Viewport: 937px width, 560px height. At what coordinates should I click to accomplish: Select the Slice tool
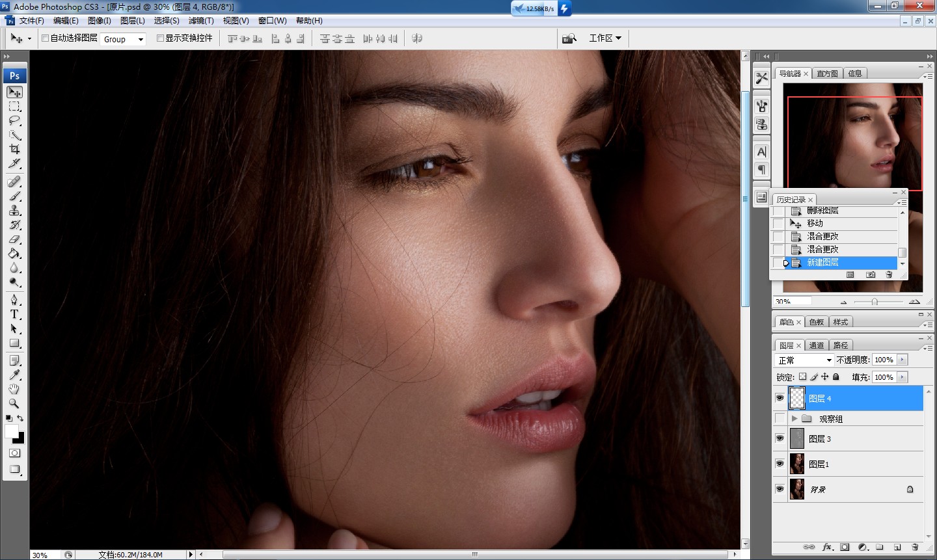point(14,164)
